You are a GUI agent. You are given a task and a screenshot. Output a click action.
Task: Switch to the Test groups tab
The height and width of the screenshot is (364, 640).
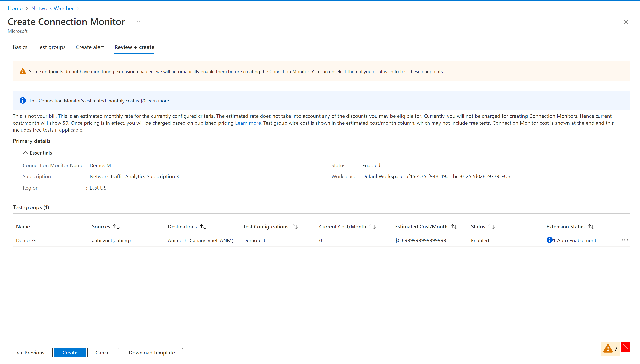point(51,47)
